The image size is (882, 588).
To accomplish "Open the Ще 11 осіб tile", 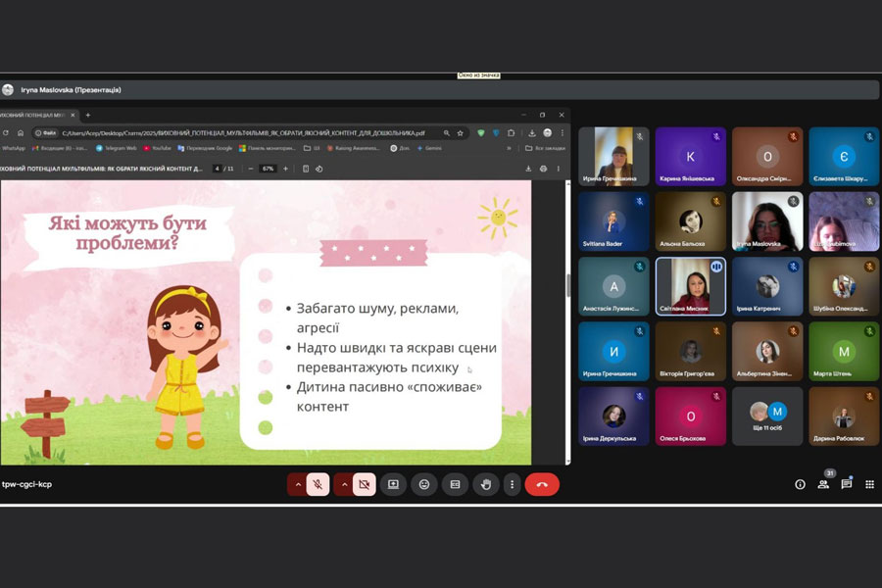I will click(767, 416).
